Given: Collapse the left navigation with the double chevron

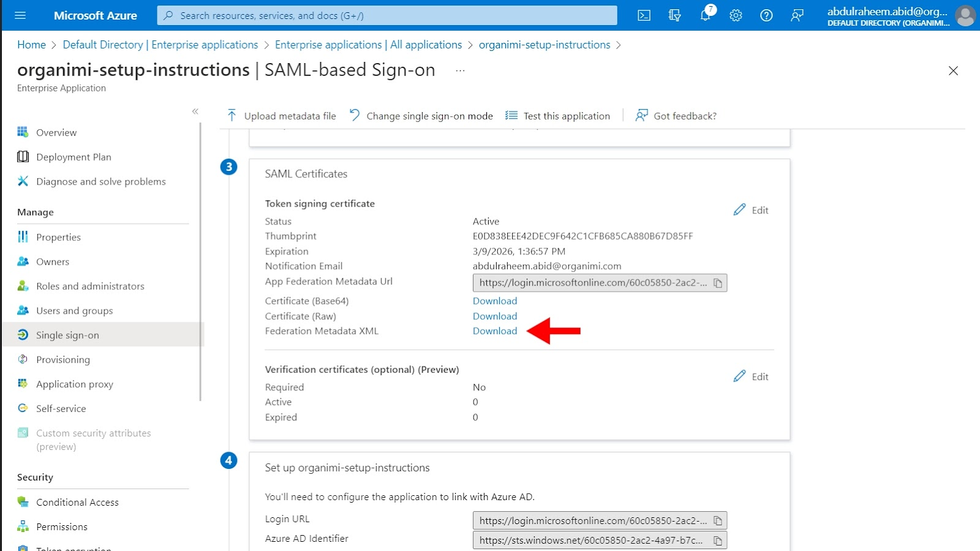Looking at the screenshot, I should pos(195,111).
